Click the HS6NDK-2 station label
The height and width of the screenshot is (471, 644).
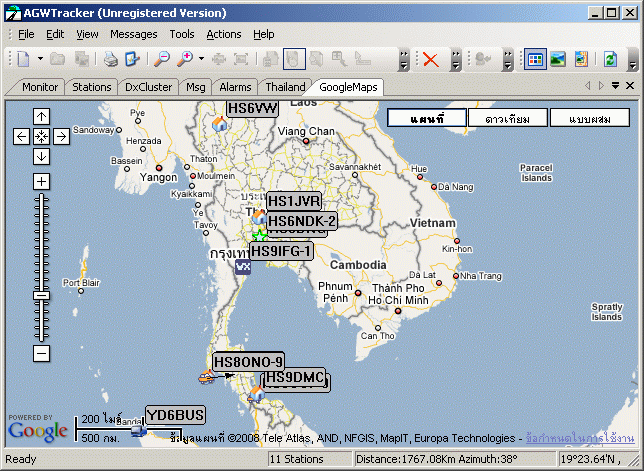[302, 221]
